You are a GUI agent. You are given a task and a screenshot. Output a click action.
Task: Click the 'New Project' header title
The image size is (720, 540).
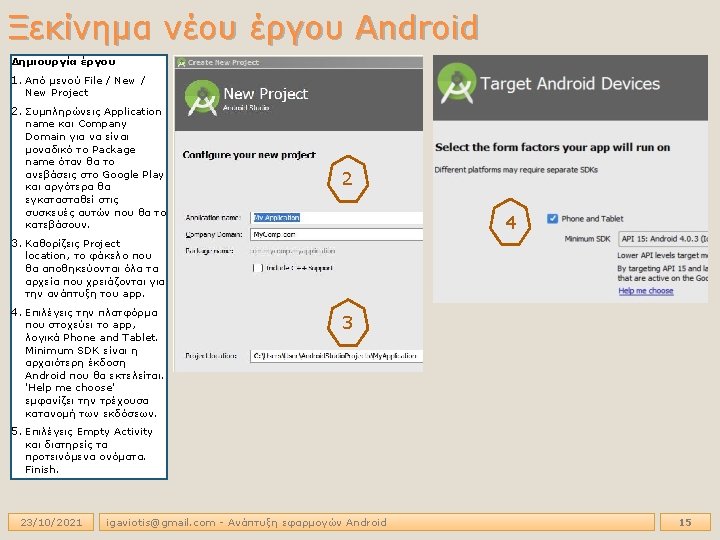pos(265,94)
